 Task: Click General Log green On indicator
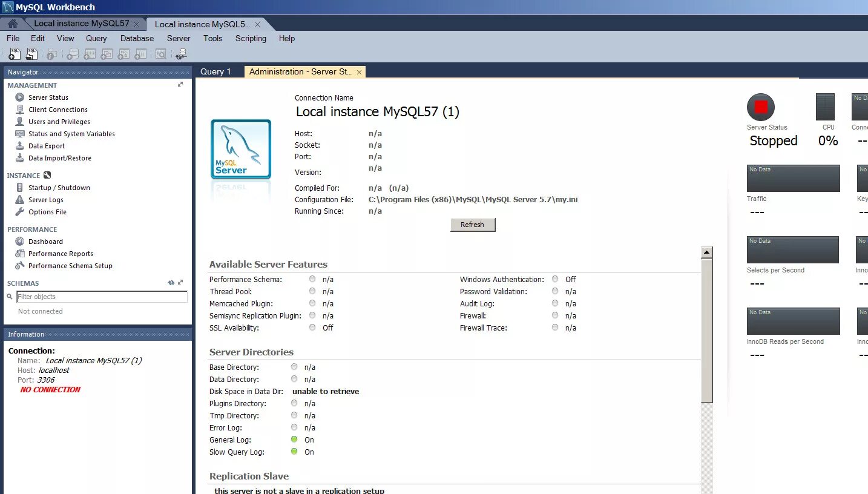[294, 440]
